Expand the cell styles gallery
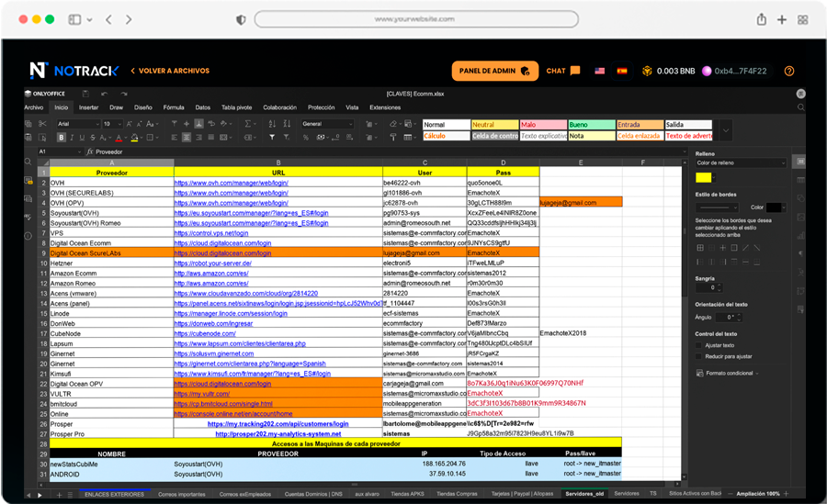Image resolution: width=827 pixels, height=504 pixels. point(726,130)
